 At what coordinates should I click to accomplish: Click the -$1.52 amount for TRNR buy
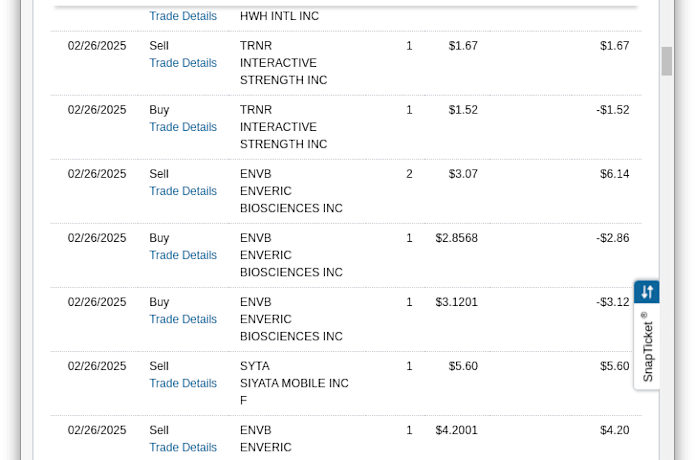pyautogui.click(x=613, y=109)
